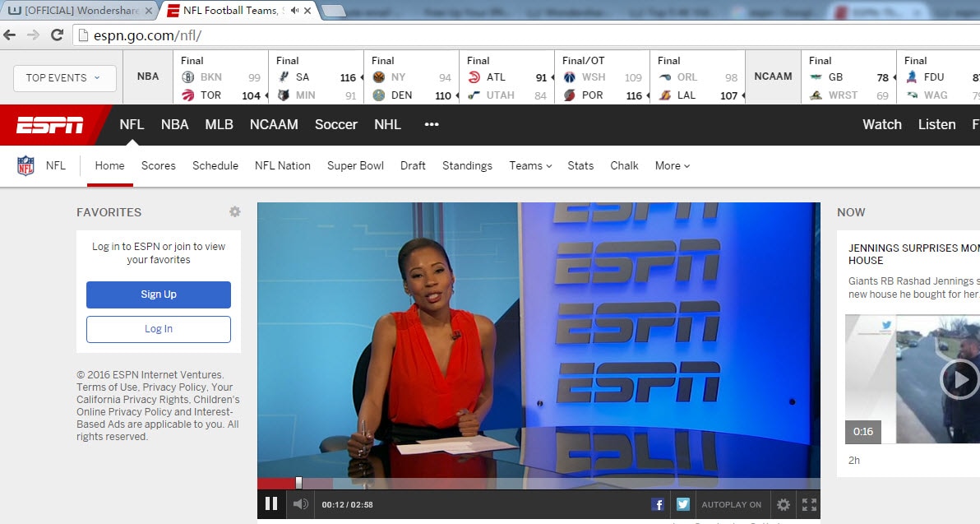Share video on Facebook

coord(658,504)
